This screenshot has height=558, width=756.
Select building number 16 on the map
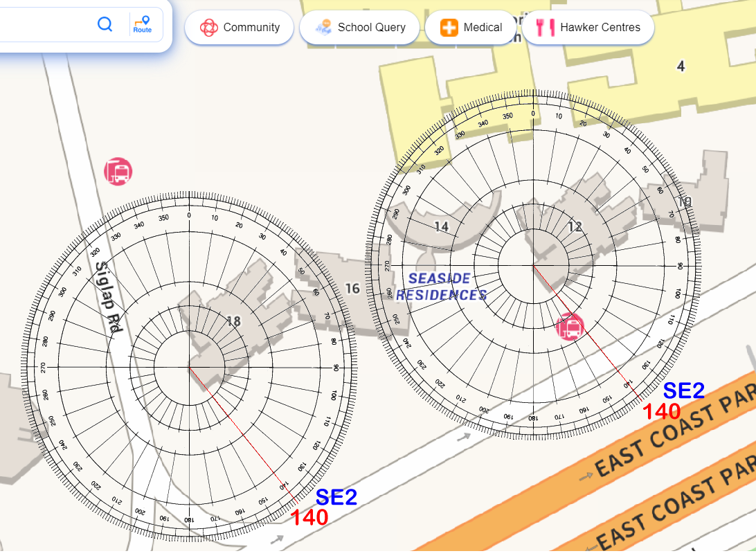352,288
